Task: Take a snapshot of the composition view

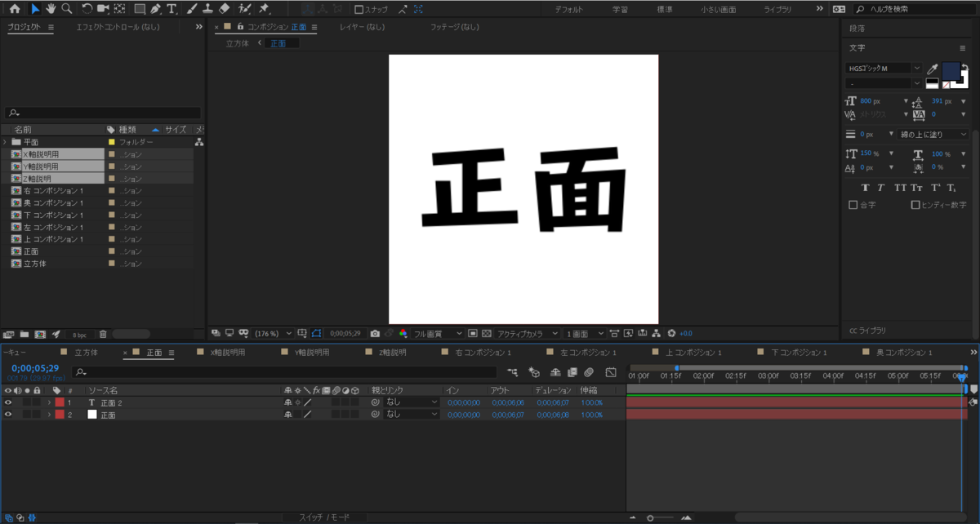Action: (x=375, y=333)
